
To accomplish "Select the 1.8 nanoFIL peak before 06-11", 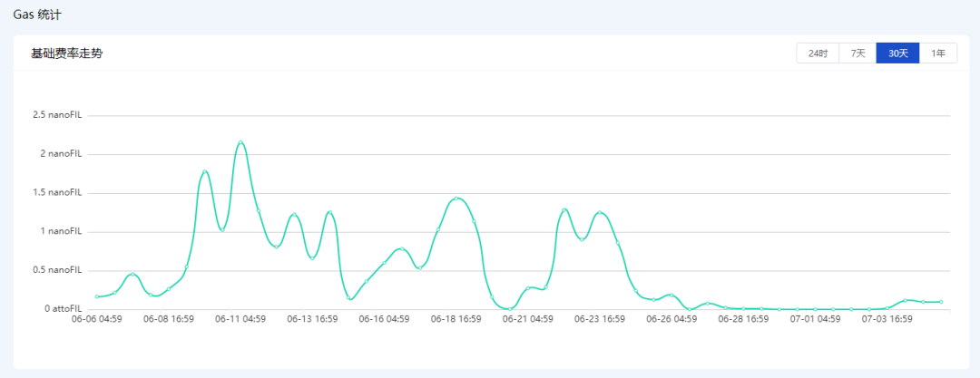I will pos(204,171).
